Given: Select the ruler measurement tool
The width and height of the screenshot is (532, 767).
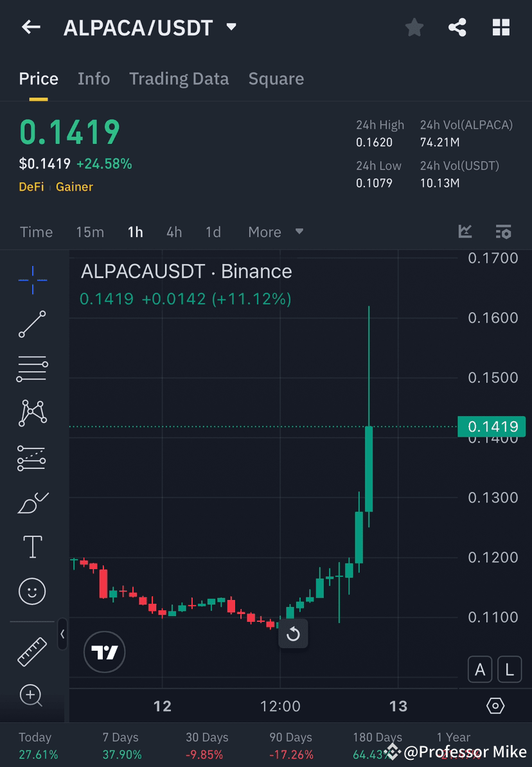Looking at the screenshot, I should click(32, 651).
